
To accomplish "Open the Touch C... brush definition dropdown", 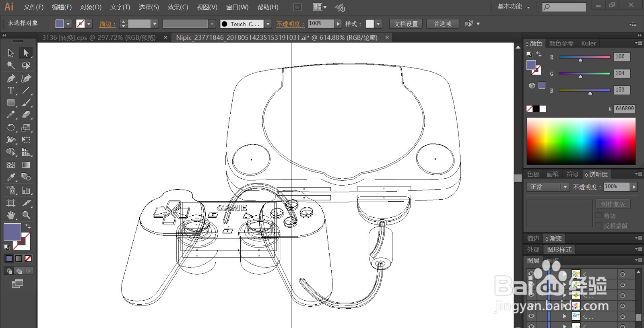I will pos(268,24).
